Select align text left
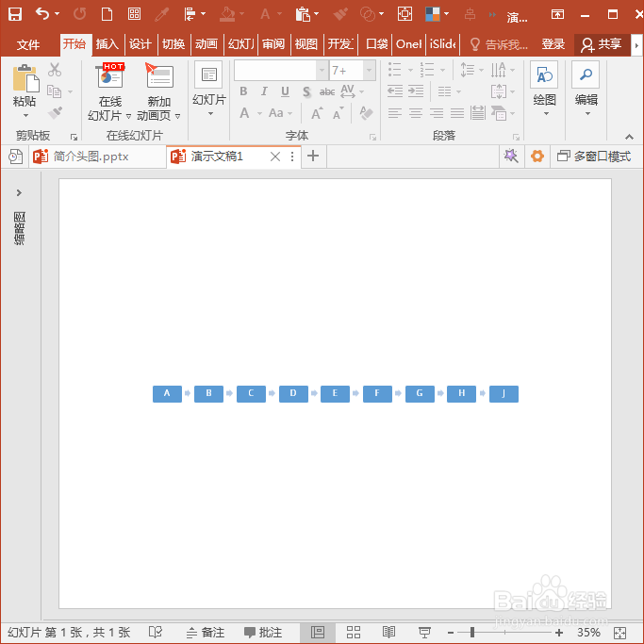The height and width of the screenshot is (644, 644). pyautogui.click(x=395, y=113)
